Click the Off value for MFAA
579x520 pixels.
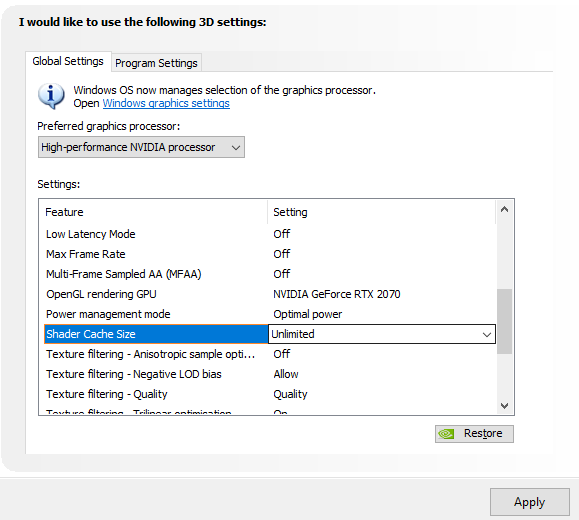[x=282, y=274]
